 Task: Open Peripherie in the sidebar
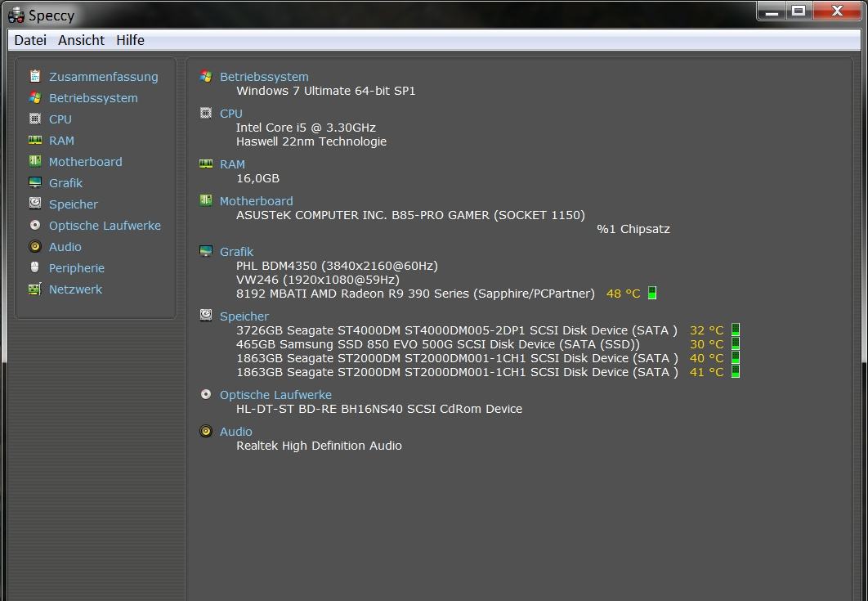pyautogui.click(x=76, y=268)
